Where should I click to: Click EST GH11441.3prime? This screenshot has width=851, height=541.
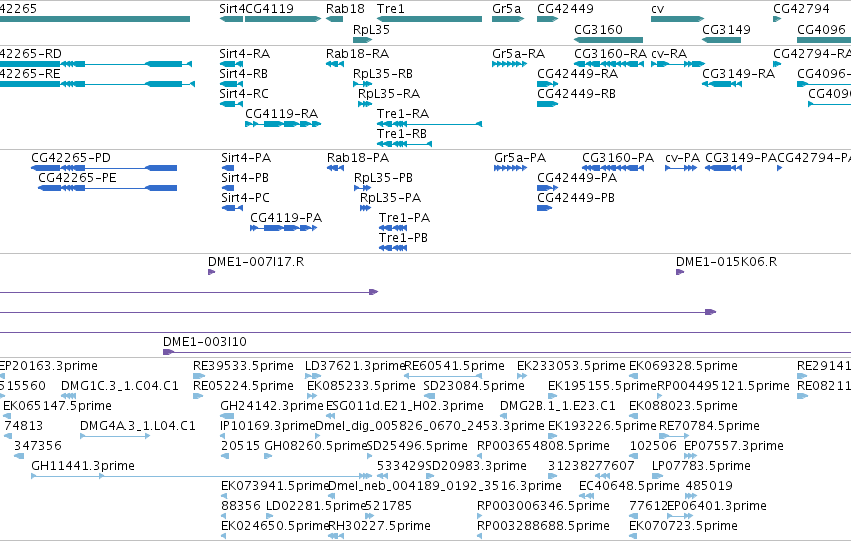click(202, 476)
